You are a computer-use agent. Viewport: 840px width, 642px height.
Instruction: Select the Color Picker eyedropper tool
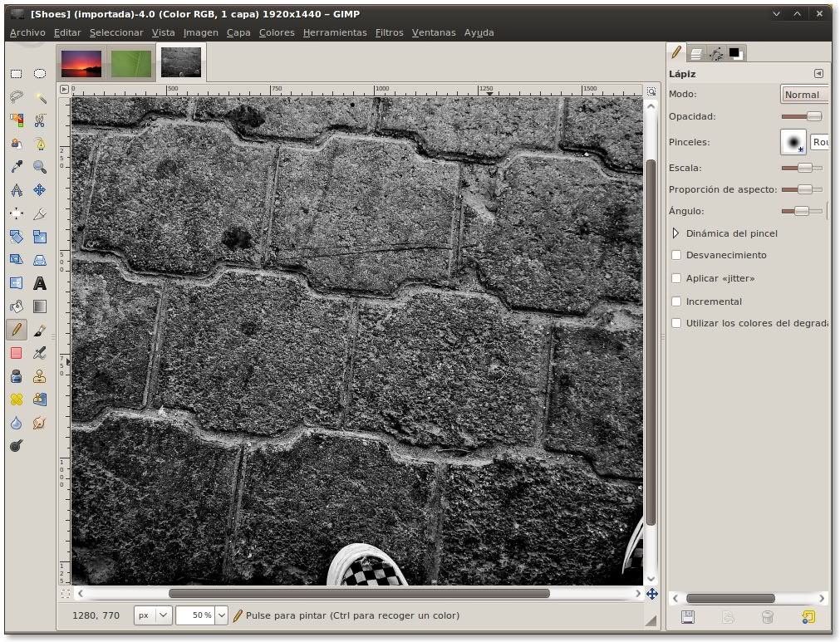pyautogui.click(x=16, y=167)
